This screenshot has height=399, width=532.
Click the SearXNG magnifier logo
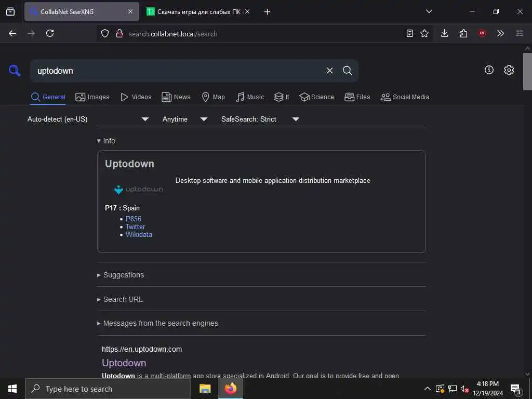15,71
